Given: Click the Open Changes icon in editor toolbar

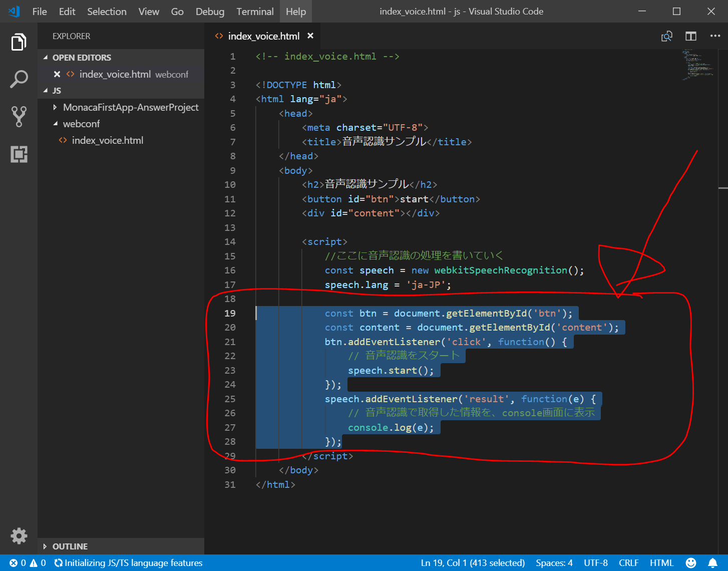Looking at the screenshot, I should pyautogui.click(x=666, y=36).
